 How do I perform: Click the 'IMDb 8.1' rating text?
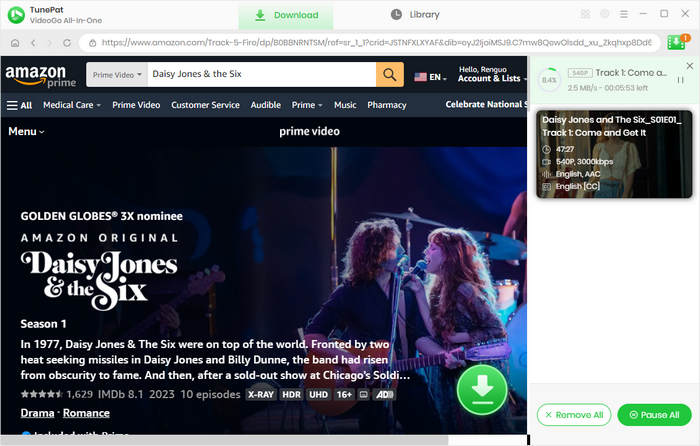pos(121,394)
